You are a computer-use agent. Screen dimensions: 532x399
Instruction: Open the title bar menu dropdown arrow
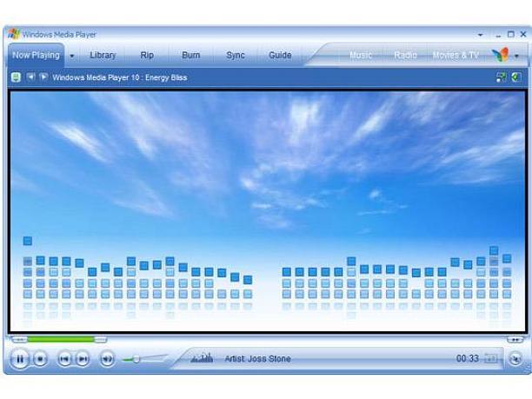pyautogui.click(x=481, y=35)
